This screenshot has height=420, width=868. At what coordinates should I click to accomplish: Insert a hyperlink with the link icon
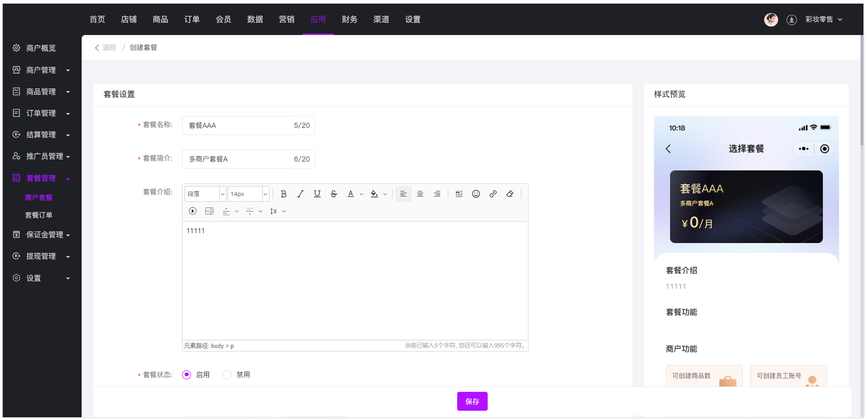tap(493, 194)
